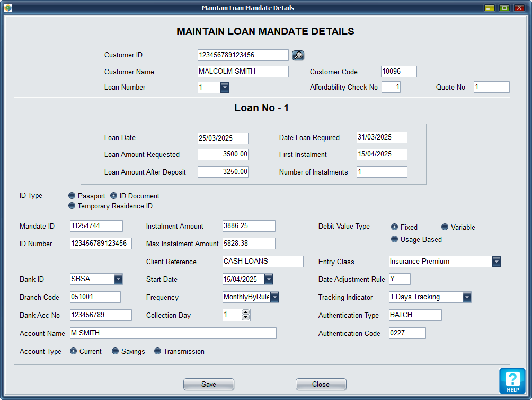The width and height of the screenshot is (532, 400).
Task: Set Debit Value Type to Variable
Action: [445, 227]
